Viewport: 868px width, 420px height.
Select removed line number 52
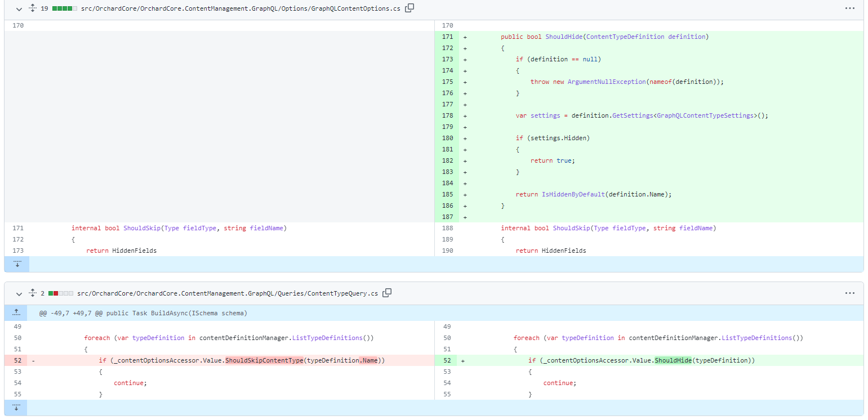[17, 360]
